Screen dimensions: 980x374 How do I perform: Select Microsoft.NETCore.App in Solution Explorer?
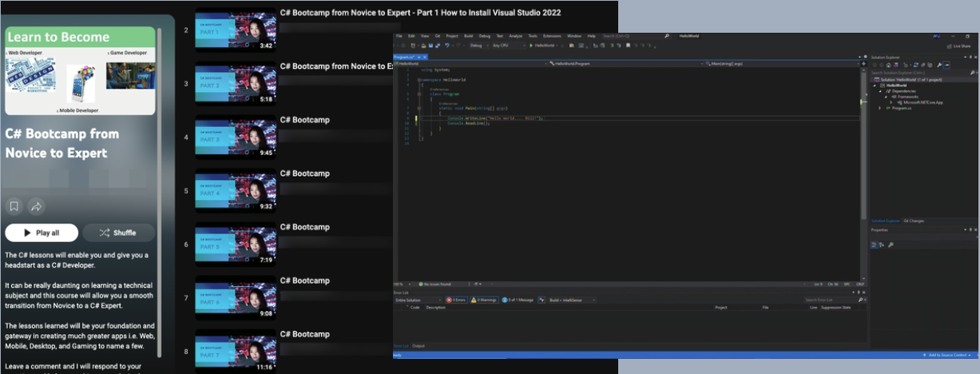point(922,102)
